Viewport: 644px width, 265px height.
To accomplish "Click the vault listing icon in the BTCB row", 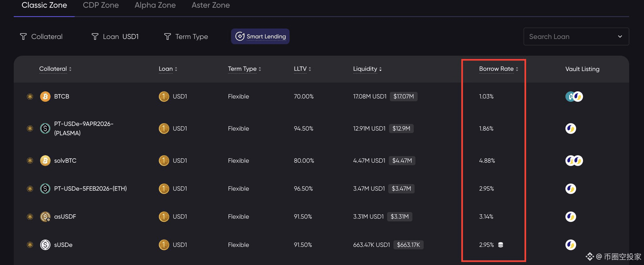I will 574,96.
